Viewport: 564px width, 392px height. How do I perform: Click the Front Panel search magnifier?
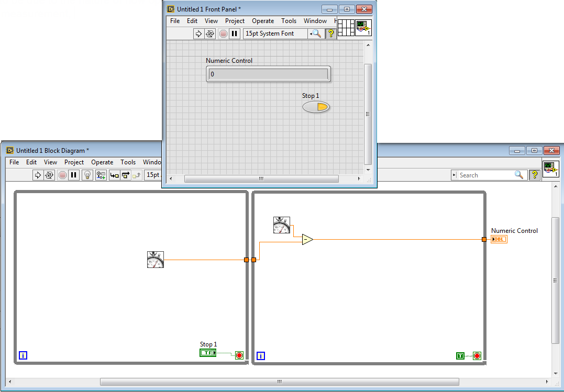(x=316, y=33)
